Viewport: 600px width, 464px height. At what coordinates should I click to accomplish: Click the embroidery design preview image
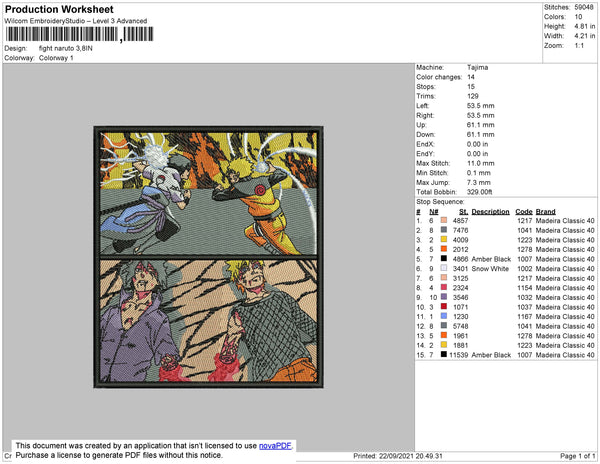point(209,257)
